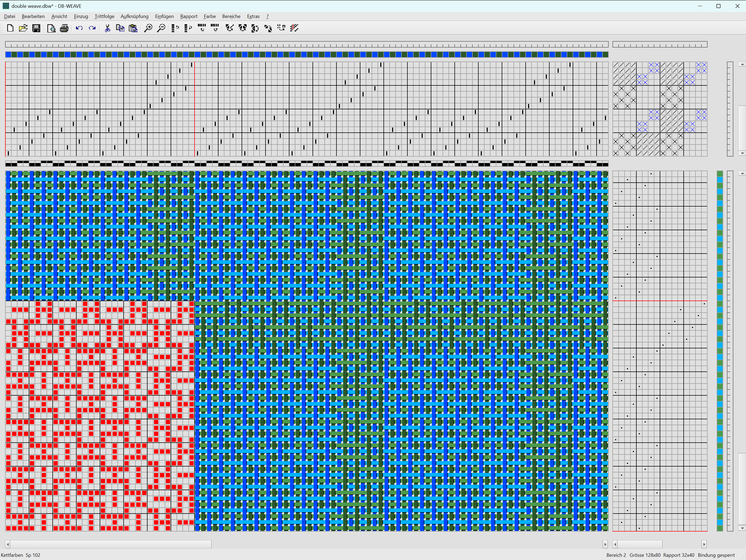The height and width of the screenshot is (560, 746).
Task: Open the Einzug menu
Action: tap(81, 16)
